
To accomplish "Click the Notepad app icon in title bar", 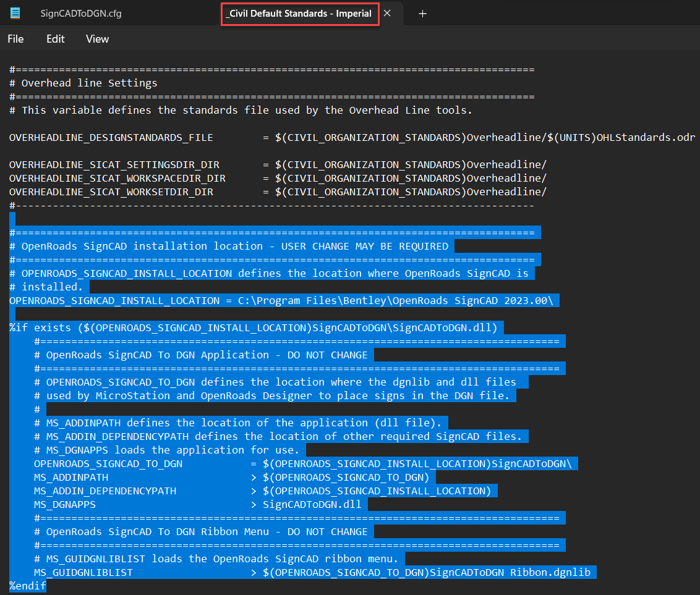I will click(15, 13).
